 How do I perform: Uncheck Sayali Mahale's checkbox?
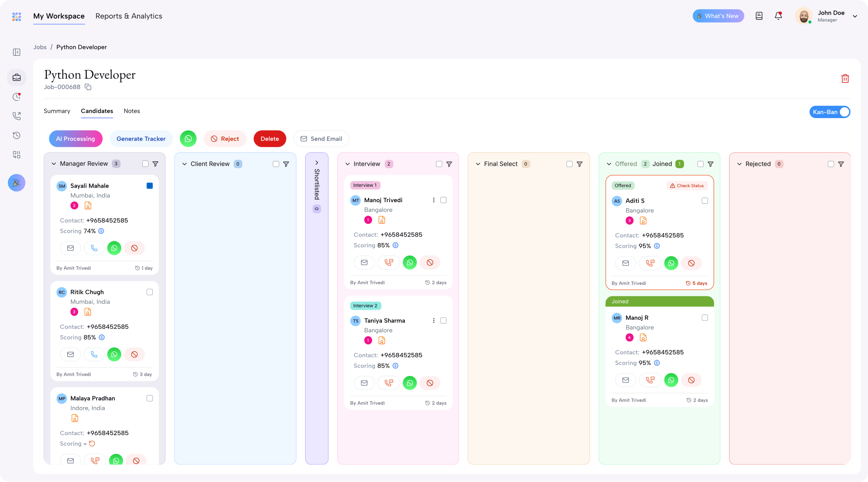(x=150, y=186)
